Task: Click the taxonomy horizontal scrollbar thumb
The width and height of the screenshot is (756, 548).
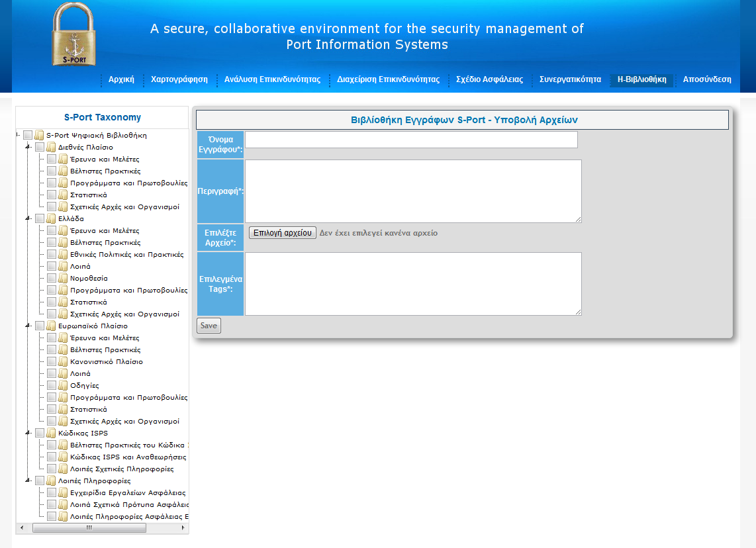Action: [x=89, y=527]
